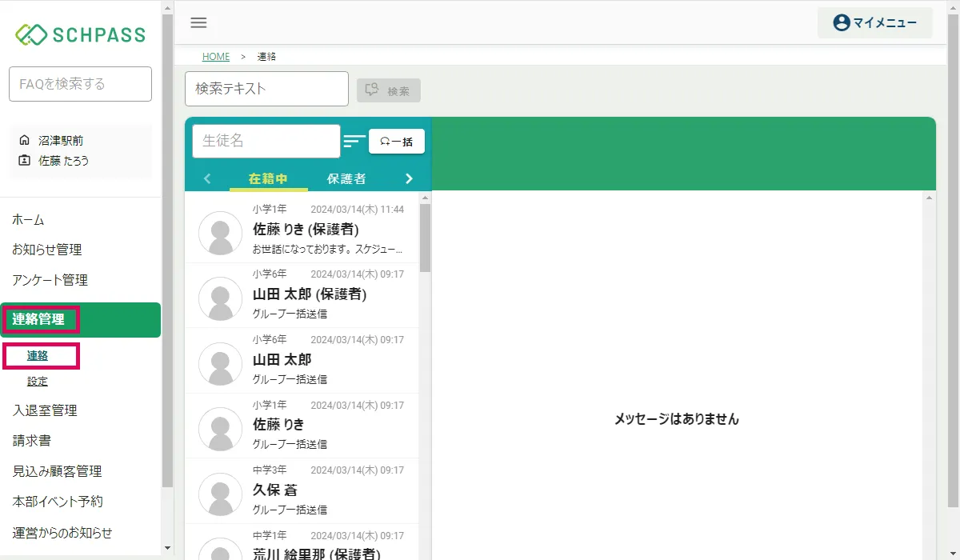Screen dimensions: 960x560
Task: Click the avatar of 山田 太郎 (保護者)
Action: click(x=220, y=299)
